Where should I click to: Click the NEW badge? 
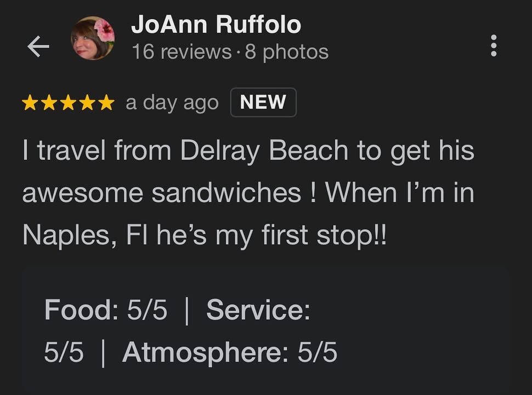[263, 102]
